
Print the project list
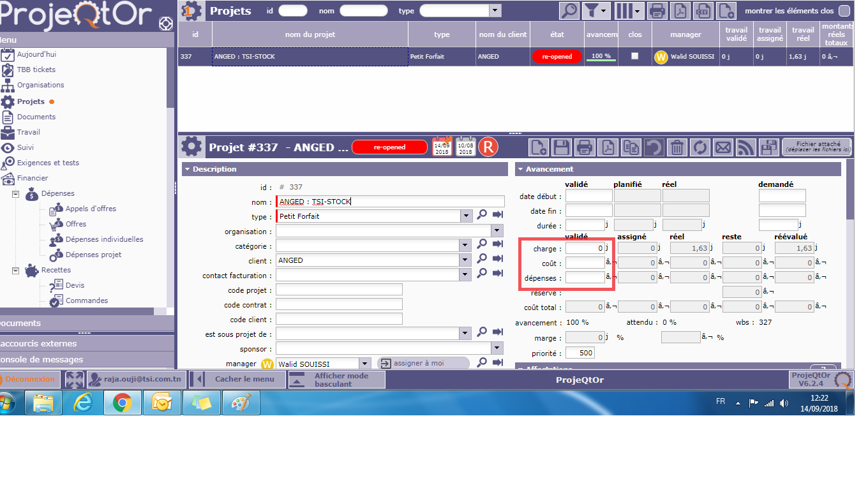click(x=657, y=11)
